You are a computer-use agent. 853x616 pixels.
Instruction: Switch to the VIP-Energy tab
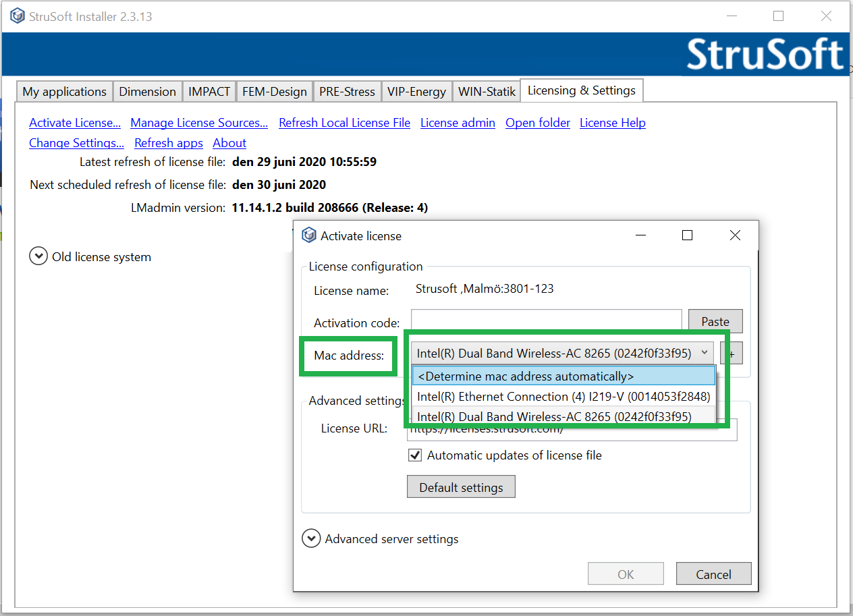tap(416, 92)
